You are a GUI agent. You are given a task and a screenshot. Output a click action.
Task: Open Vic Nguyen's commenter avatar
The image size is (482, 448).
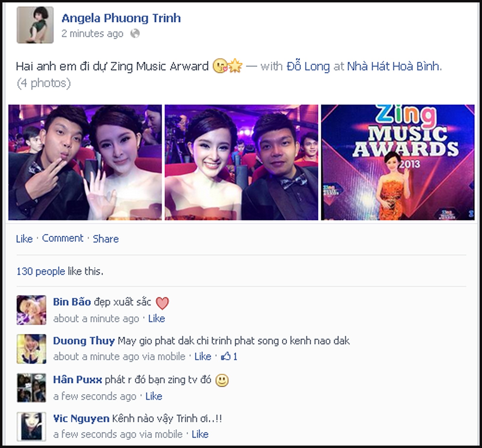31,427
